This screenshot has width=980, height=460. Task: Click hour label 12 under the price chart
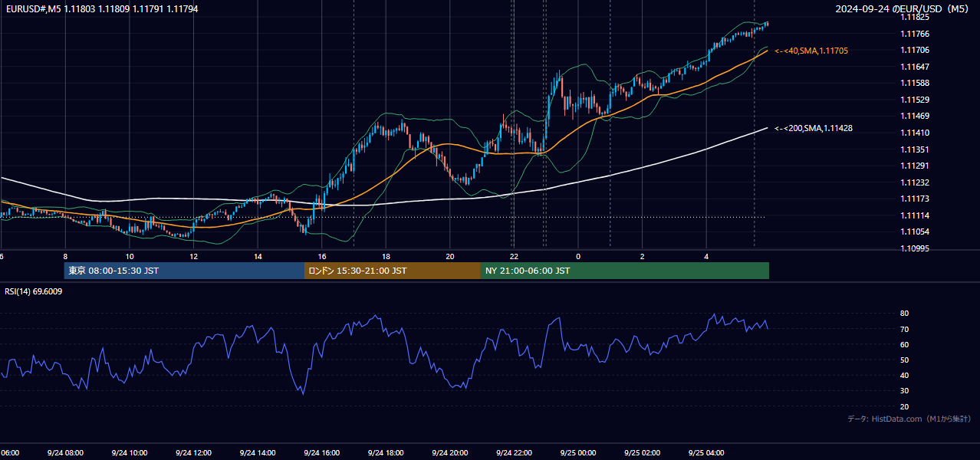click(x=193, y=257)
